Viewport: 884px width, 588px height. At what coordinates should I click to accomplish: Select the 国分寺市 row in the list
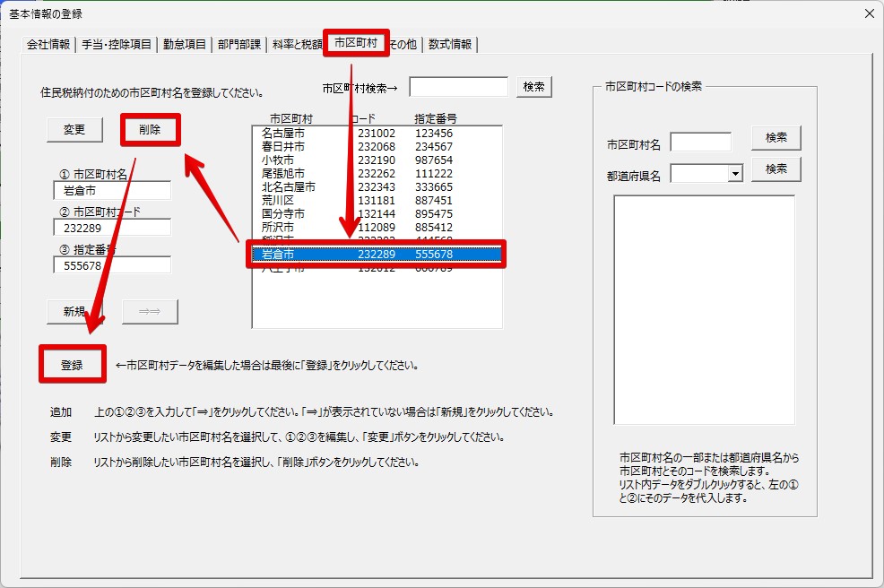coord(377,214)
